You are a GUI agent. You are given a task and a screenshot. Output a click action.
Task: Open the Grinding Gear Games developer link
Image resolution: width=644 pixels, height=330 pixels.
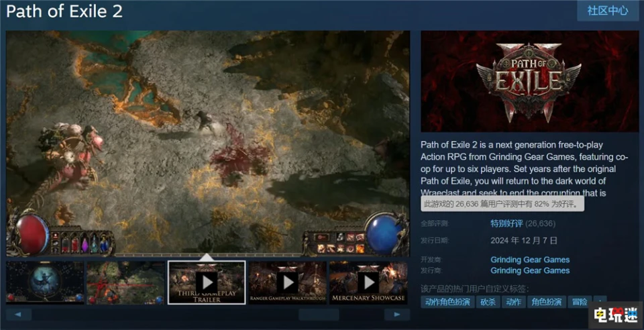(x=530, y=260)
